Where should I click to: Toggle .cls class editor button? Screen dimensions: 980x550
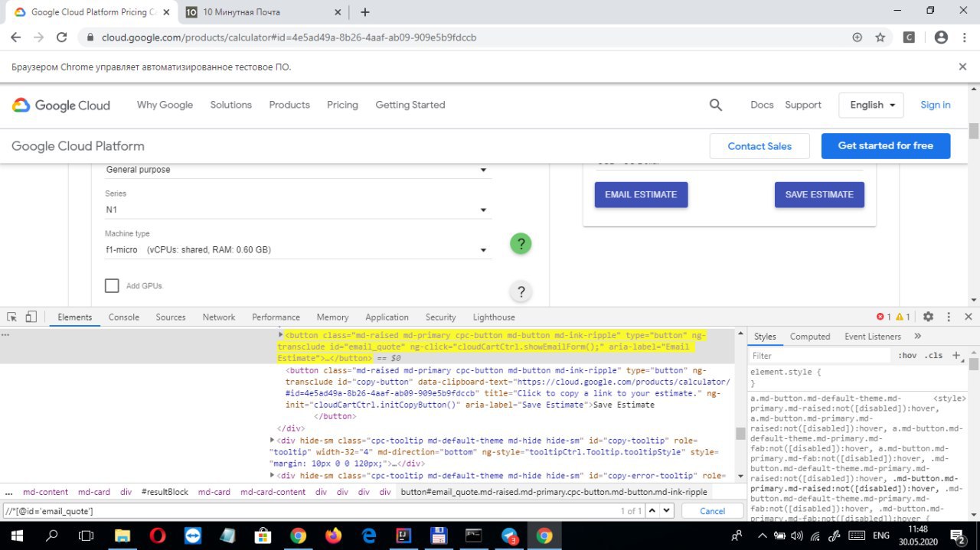933,355
